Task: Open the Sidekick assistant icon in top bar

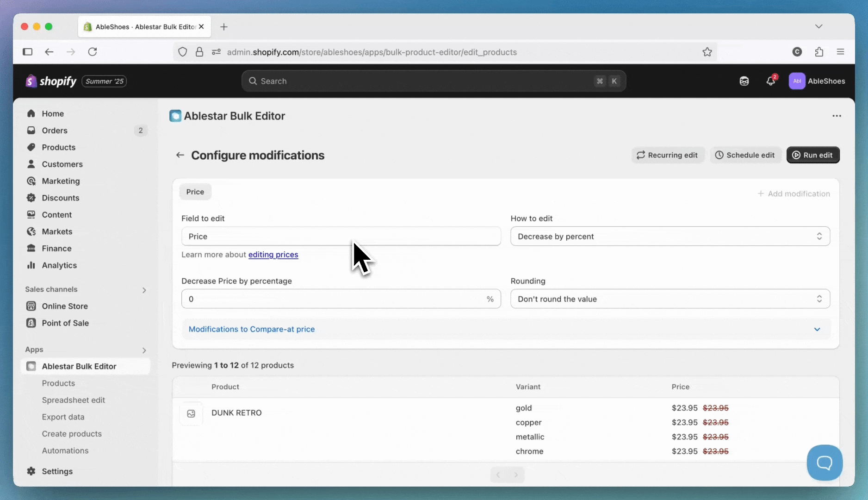Action: click(744, 81)
